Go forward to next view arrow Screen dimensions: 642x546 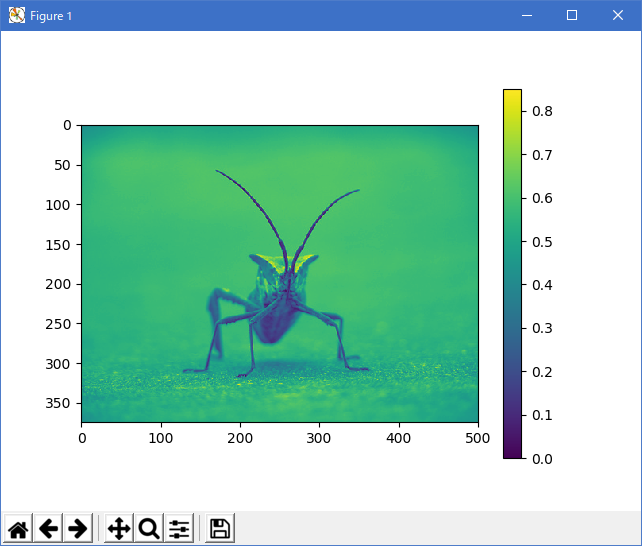(x=78, y=528)
